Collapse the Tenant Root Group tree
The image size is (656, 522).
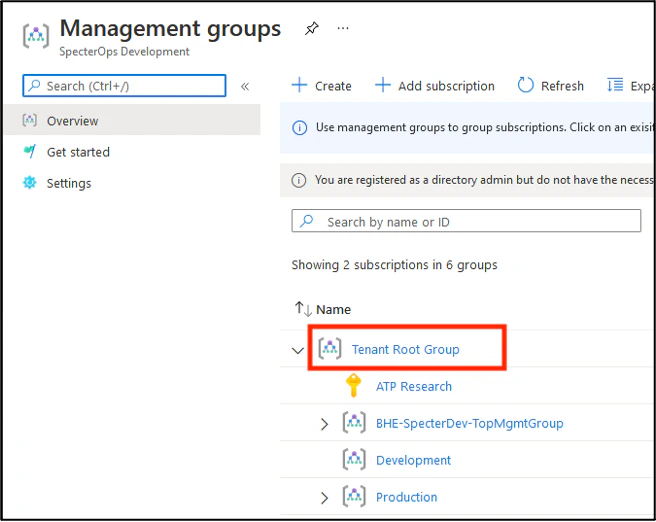coord(297,351)
